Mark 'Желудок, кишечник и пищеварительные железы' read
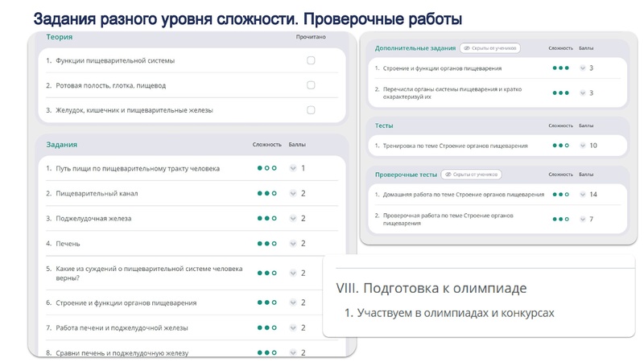Screen dimensions: 644x362 pyautogui.click(x=311, y=110)
